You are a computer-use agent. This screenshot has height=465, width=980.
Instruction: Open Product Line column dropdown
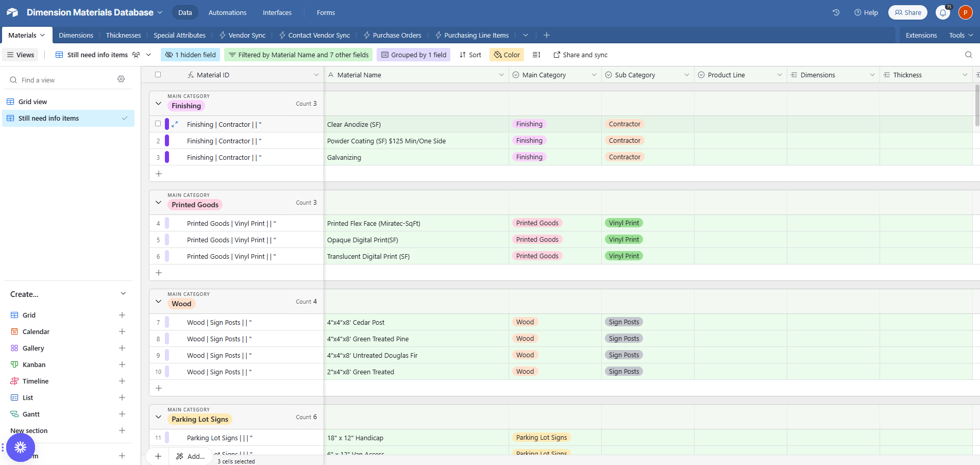click(780, 75)
